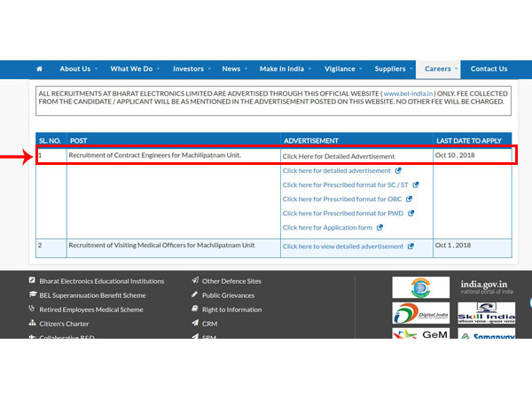Click stethoscope icon beside Retired Employees Medical Scheme
This screenshot has height=399, width=532.
[32, 309]
